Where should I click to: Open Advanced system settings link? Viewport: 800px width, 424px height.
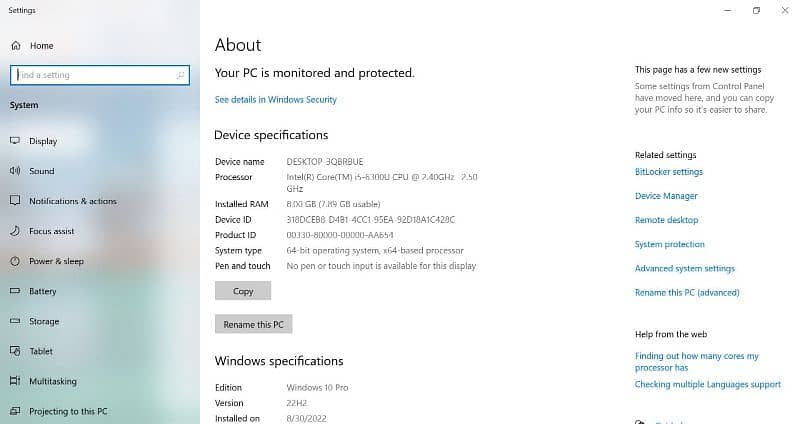(685, 268)
